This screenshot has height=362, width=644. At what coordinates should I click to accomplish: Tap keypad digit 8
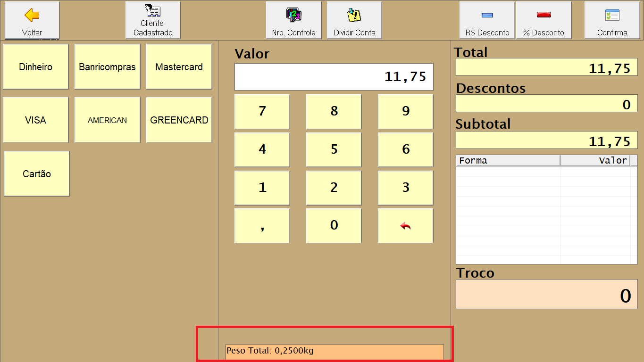click(334, 112)
